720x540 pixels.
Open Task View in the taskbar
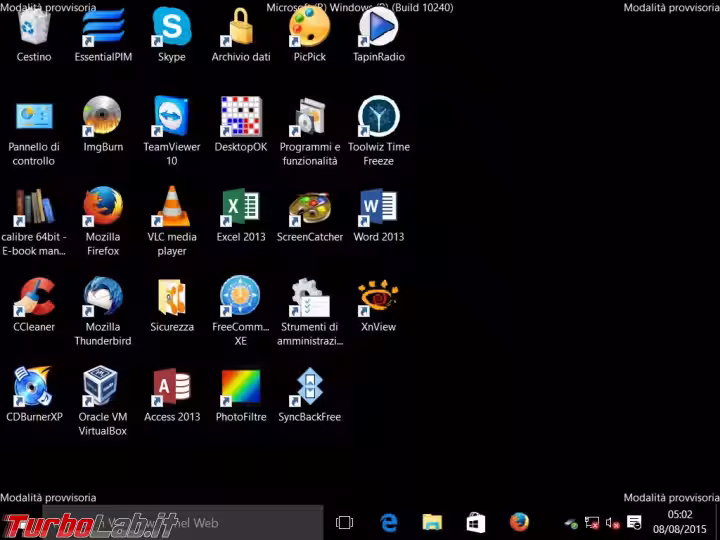(344, 523)
